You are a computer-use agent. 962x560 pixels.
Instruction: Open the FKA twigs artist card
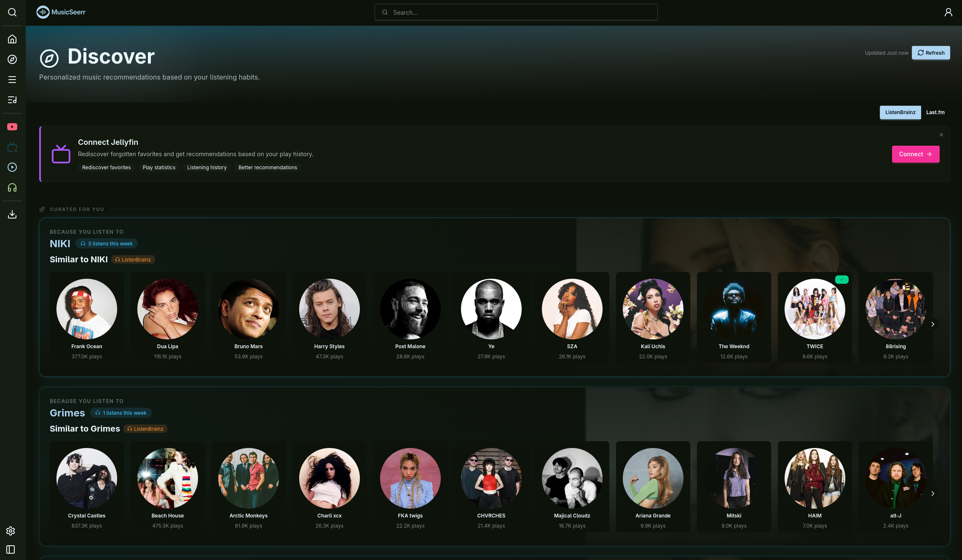[410, 487]
